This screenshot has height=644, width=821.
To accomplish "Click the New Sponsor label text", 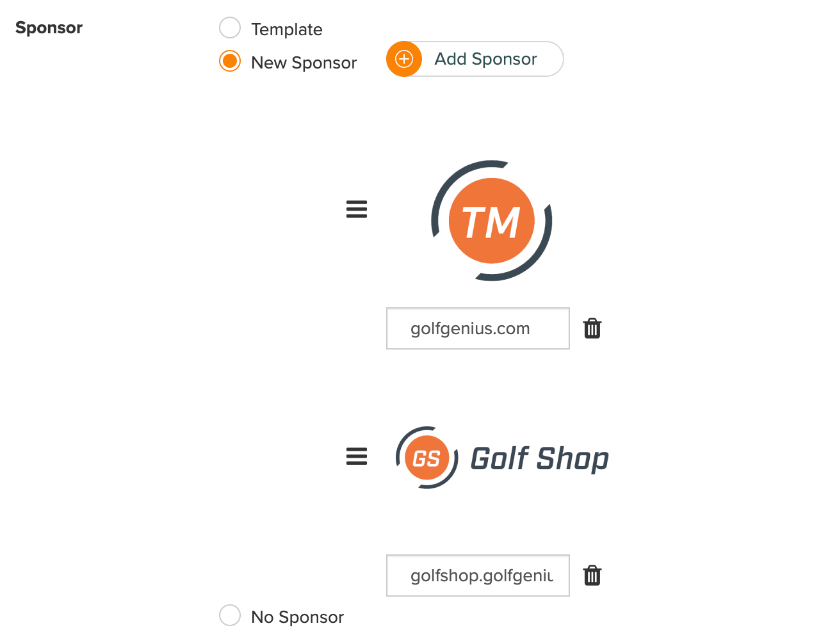I will coord(304,63).
